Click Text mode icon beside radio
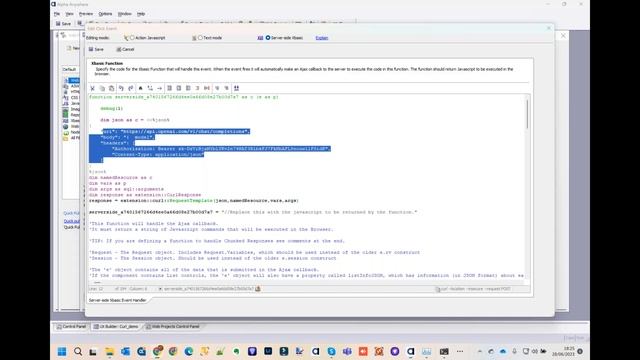The width and height of the screenshot is (640, 360). coord(194,38)
